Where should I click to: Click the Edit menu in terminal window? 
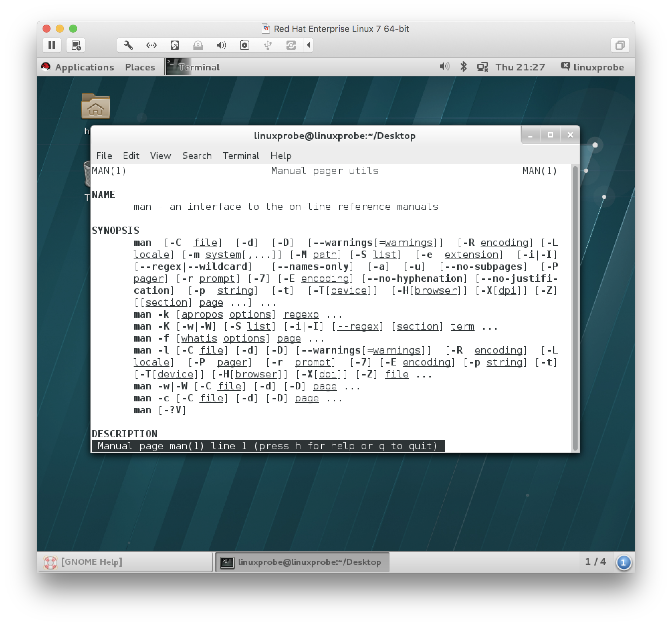pyautogui.click(x=130, y=155)
